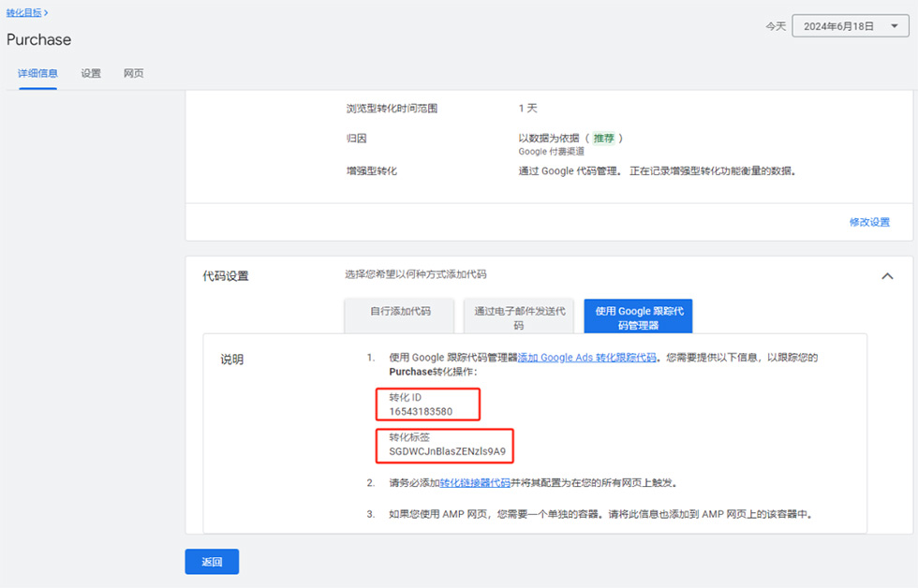This screenshot has height=588, width=918.
Task: Click the 转化目标 breadcrumb link
Action: tap(24, 12)
